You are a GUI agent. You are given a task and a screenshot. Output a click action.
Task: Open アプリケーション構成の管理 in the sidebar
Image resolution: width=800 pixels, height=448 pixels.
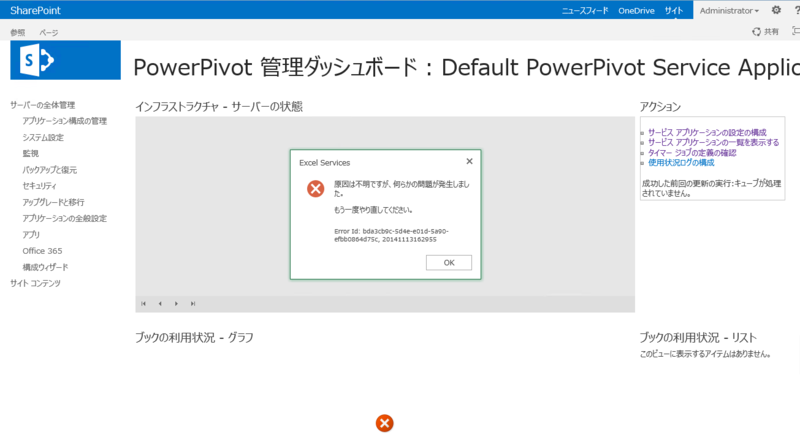64,121
